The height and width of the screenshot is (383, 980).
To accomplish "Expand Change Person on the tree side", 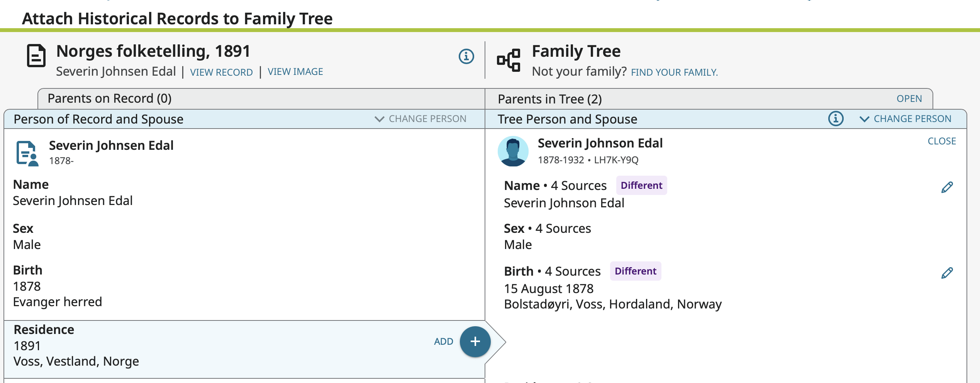I will [x=905, y=119].
